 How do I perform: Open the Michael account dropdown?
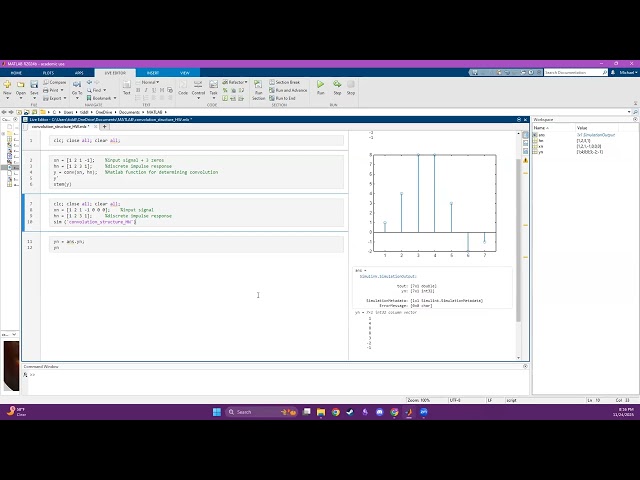(628, 73)
